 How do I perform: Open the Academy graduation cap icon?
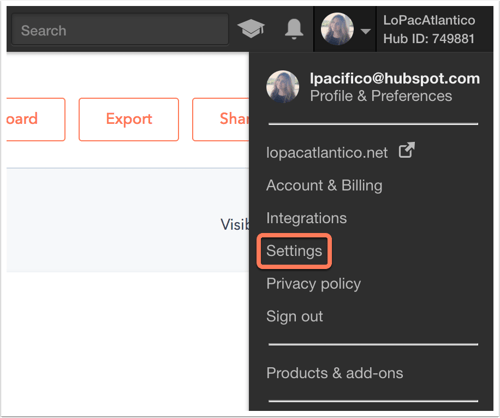(x=251, y=29)
